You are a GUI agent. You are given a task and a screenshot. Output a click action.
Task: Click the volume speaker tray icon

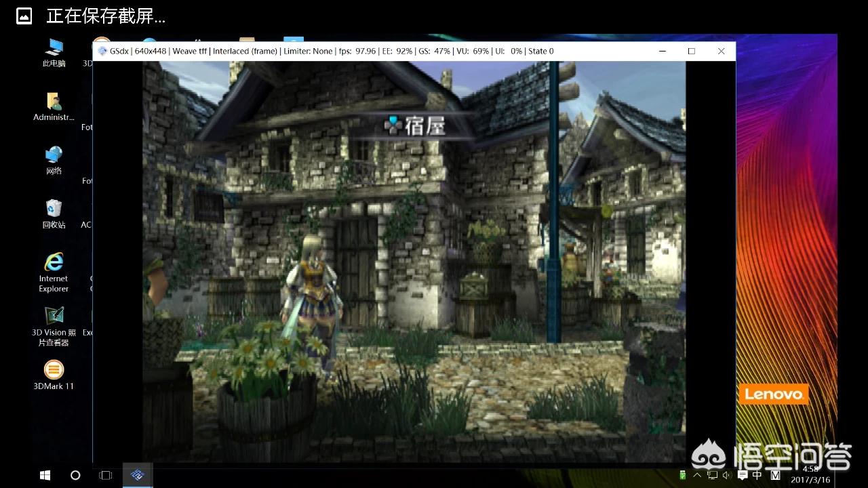tap(726, 475)
